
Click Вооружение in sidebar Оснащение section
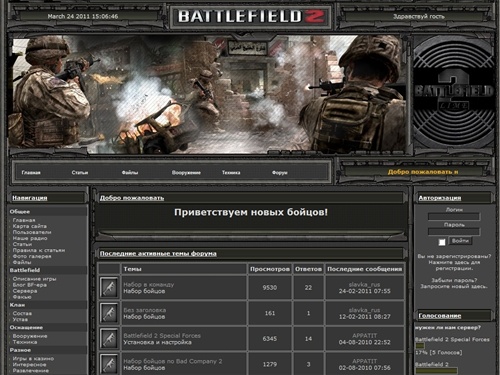[x=30, y=336]
